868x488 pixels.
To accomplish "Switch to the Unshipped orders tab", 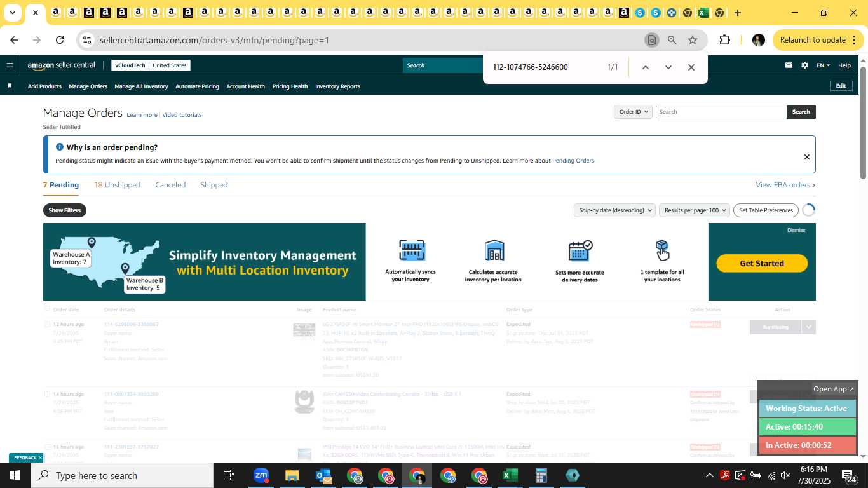I will pos(118,185).
